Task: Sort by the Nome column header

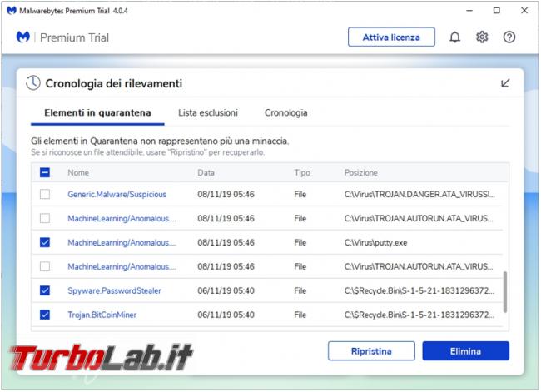Action: click(x=78, y=172)
